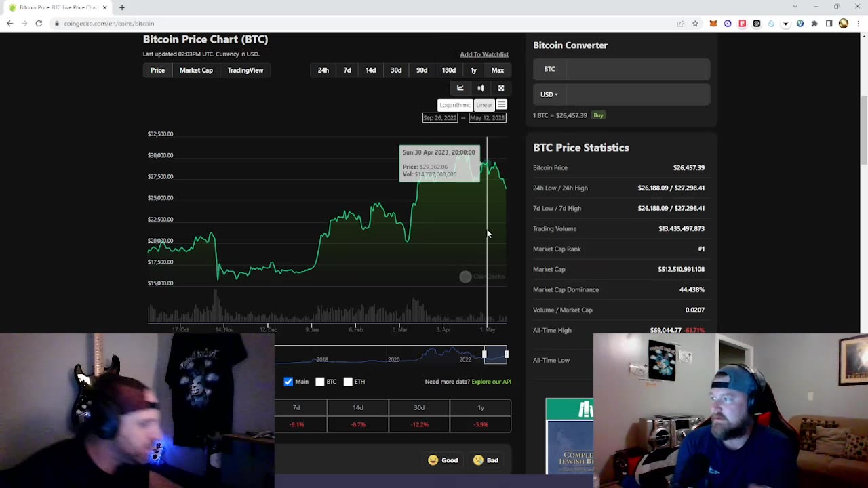
Task: Open MetaMask fox extension
Action: point(713,24)
